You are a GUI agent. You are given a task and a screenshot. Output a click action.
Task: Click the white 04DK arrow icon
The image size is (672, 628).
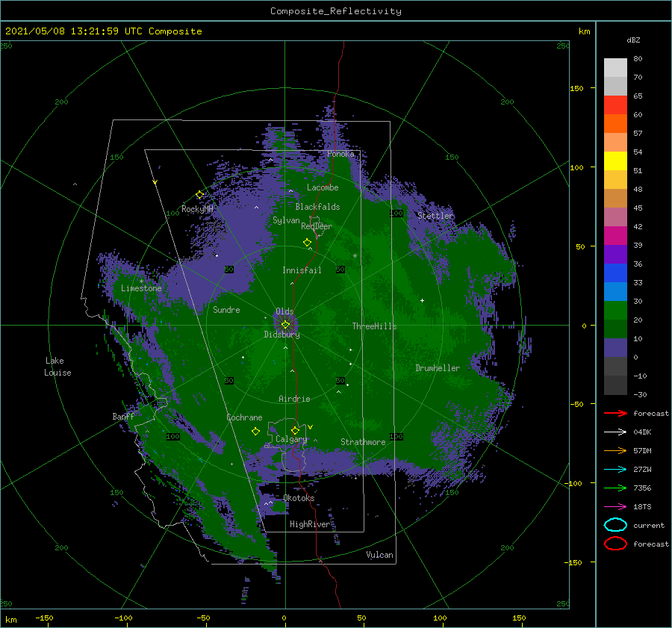pyautogui.click(x=615, y=432)
